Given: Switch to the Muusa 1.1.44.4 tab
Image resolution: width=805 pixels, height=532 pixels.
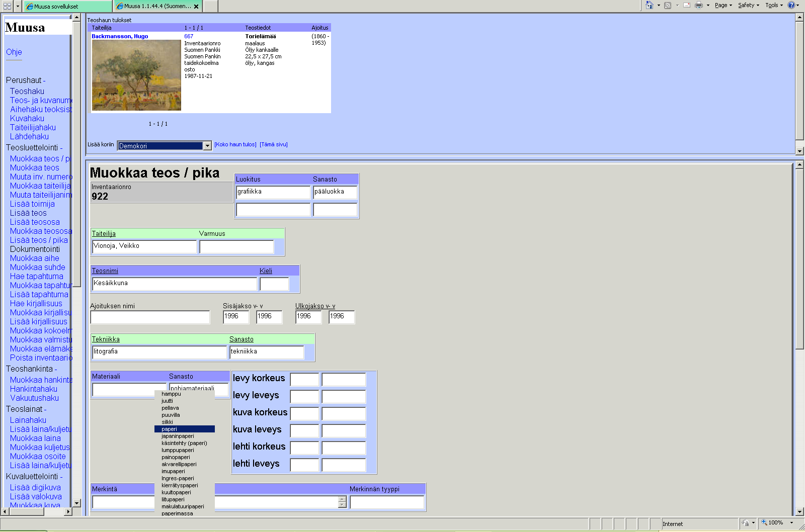Looking at the screenshot, I should click(157, 7).
